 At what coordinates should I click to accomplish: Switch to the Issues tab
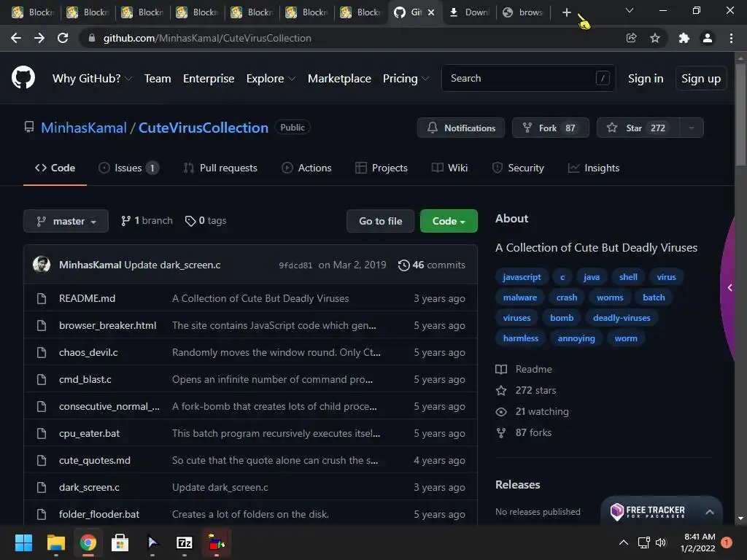point(128,168)
